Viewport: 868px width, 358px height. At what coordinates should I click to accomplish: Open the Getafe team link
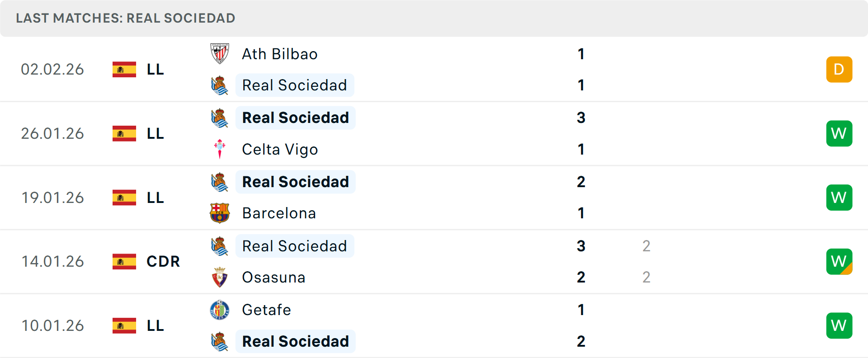(x=266, y=310)
